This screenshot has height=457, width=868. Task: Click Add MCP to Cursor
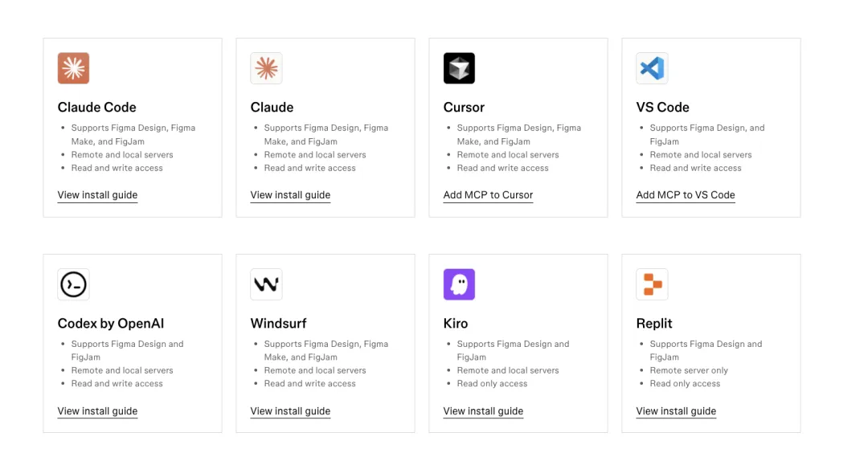[488, 195]
